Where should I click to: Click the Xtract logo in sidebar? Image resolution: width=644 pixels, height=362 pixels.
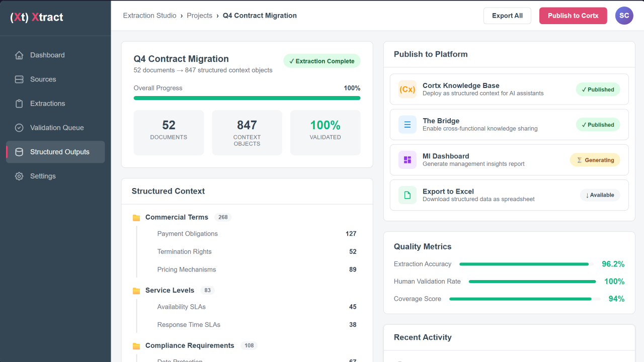[x=37, y=17]
